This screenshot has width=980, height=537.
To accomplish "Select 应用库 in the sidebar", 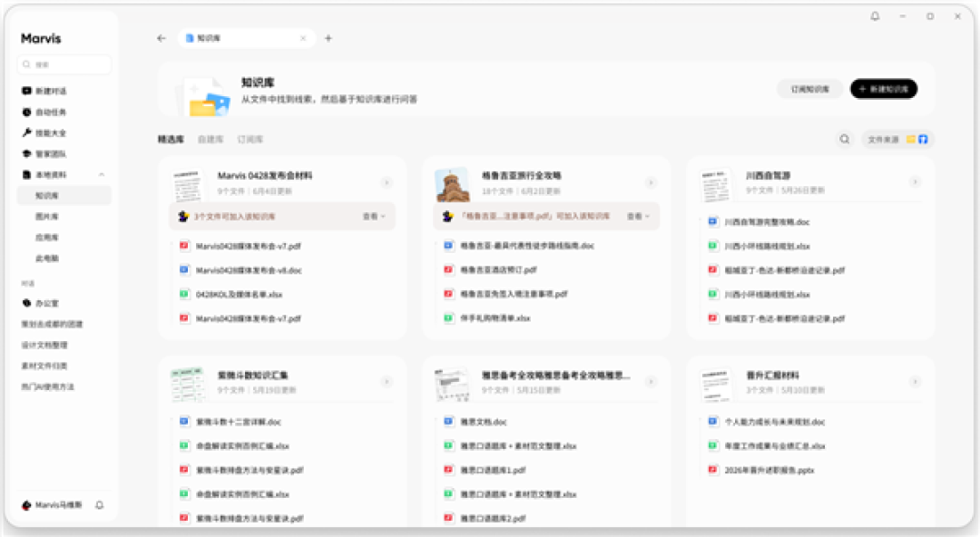I will pyautogui.click(x=47, y=238).
